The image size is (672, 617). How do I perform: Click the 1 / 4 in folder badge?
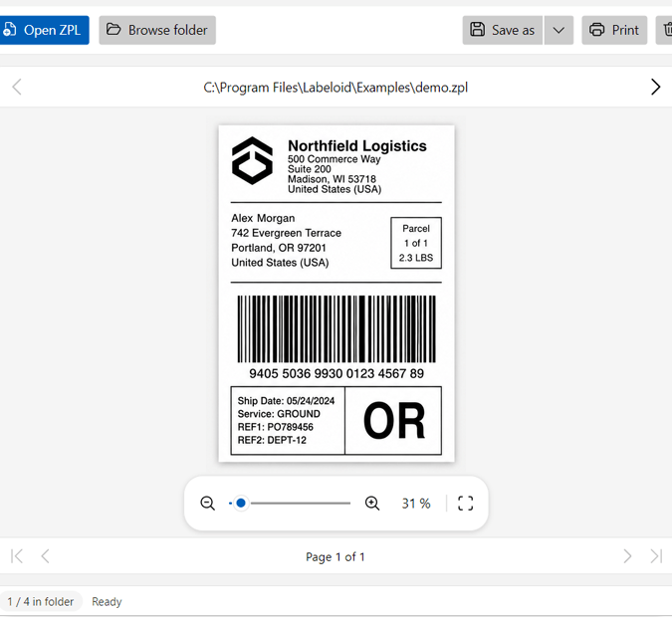pyautogui.click(x=41, y=601)
